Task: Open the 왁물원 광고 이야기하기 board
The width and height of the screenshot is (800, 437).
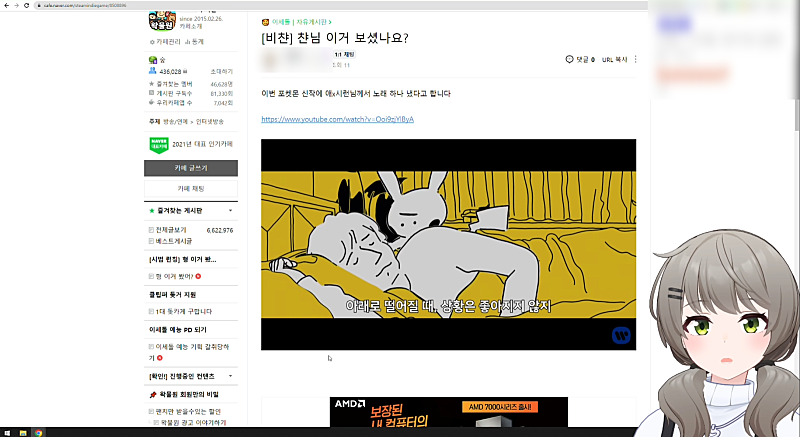Action: pyautogui.click(x=193, y=423)
